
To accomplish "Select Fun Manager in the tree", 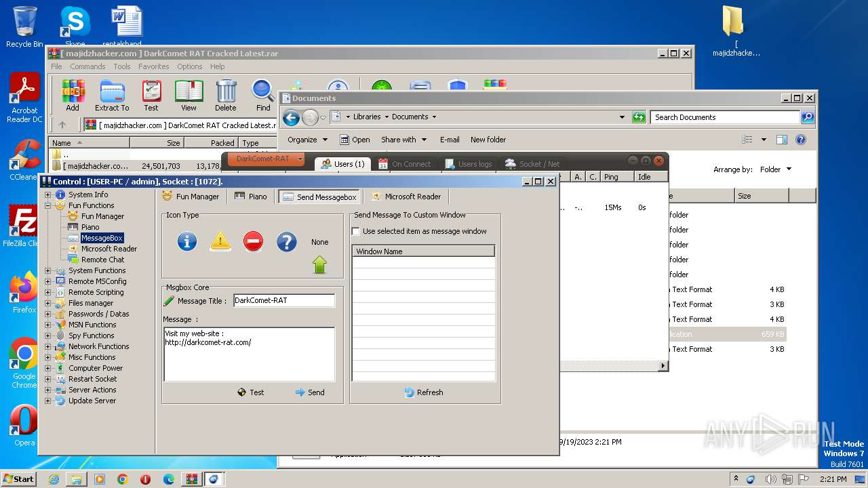I will click(x=102, y=216).
